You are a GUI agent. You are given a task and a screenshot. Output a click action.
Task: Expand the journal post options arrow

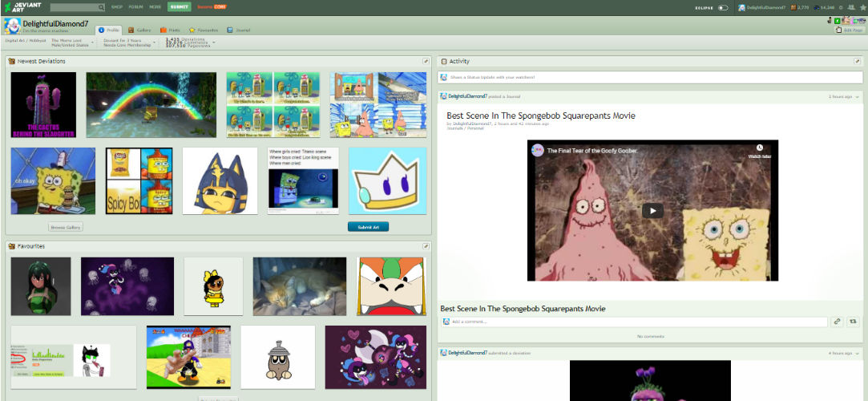point(858,96)
